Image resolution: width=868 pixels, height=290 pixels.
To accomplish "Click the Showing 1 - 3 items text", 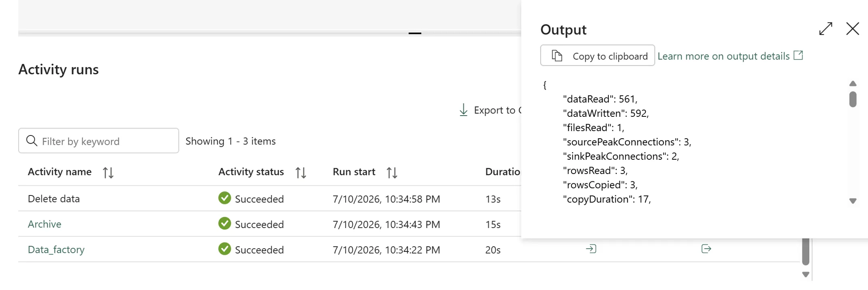I will tap(230, 141).
